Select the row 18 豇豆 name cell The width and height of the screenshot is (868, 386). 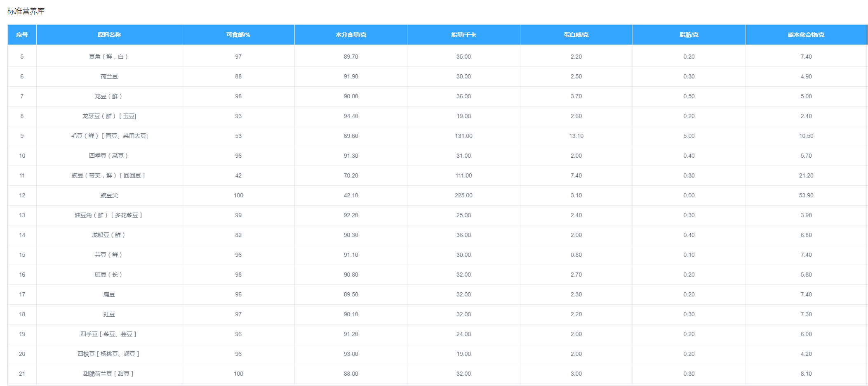(109, 314)
